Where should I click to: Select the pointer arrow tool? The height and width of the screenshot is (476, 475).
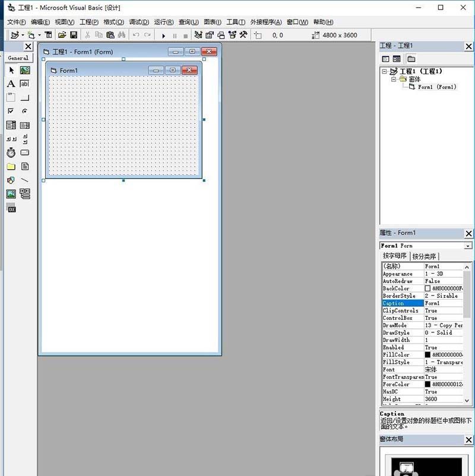(11, 70)
